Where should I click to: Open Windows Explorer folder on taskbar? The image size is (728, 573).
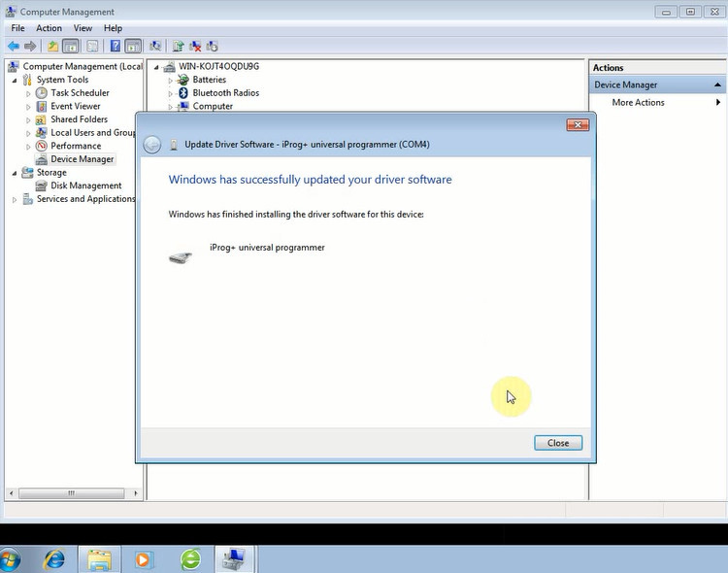click(x=99, y=559)
